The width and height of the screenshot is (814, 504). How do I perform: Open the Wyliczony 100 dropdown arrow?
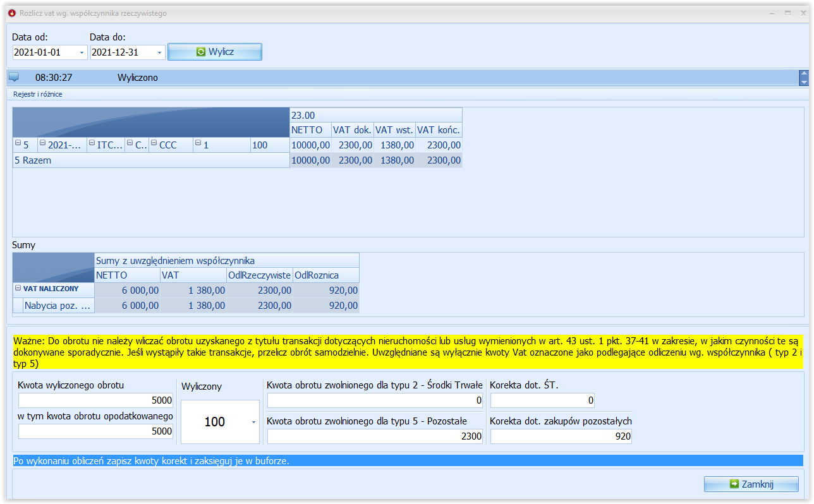click(253, 422)
